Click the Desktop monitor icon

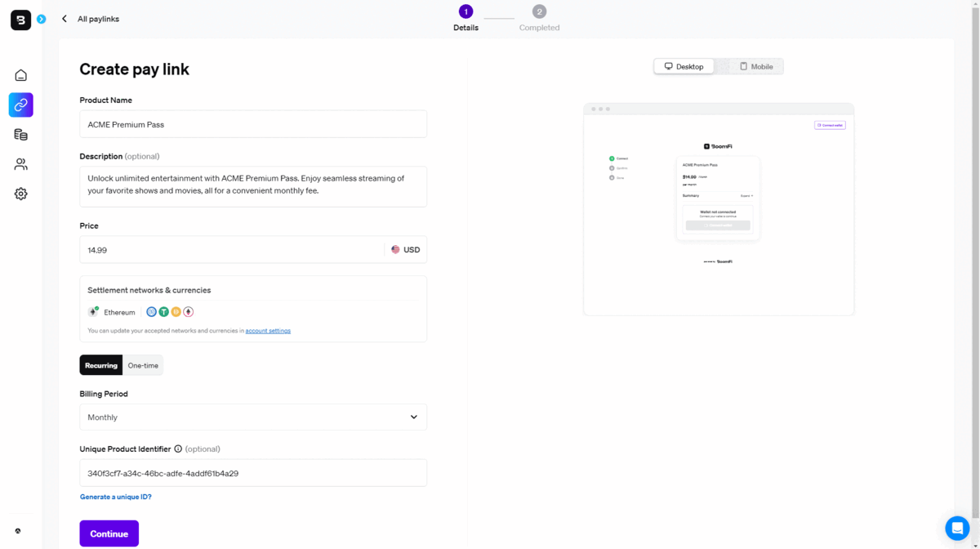pos(668,66)
